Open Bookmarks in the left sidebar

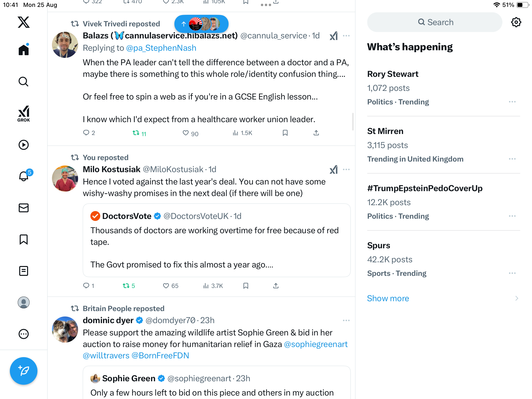[x=24, y=239]
